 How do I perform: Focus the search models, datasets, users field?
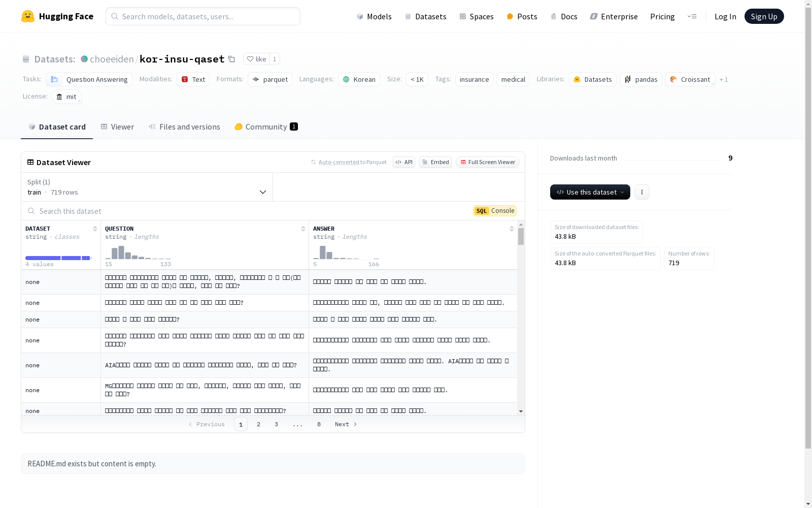pyautogui.click(x=203, y=16)
